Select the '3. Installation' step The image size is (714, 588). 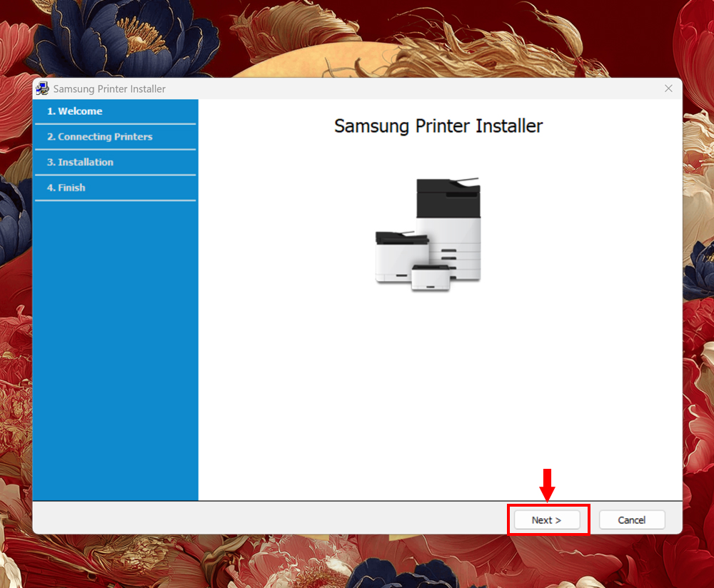coord(116,163)
